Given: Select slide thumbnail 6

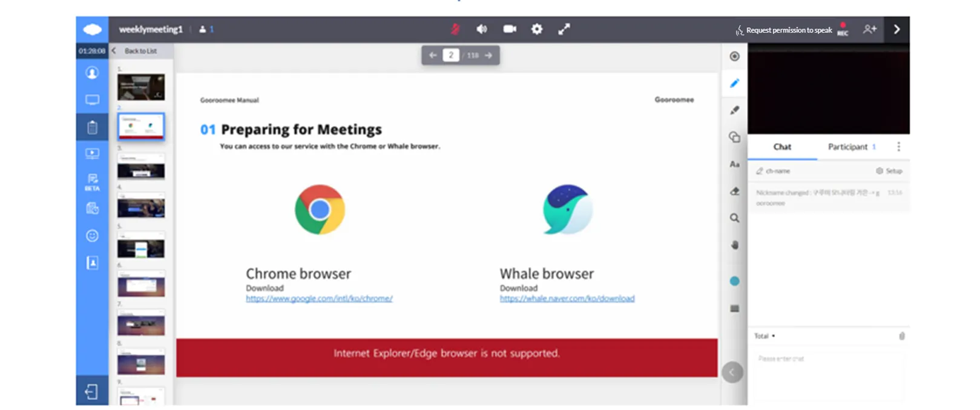Looking at the screenshot, I should [x=141, y=284].
